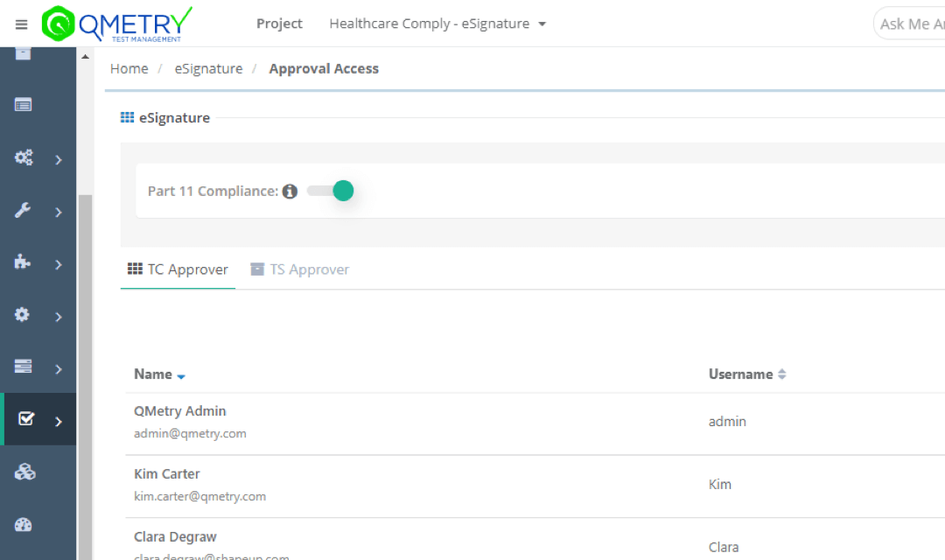Open the puzzle piece integrations icon

(22, 262)
